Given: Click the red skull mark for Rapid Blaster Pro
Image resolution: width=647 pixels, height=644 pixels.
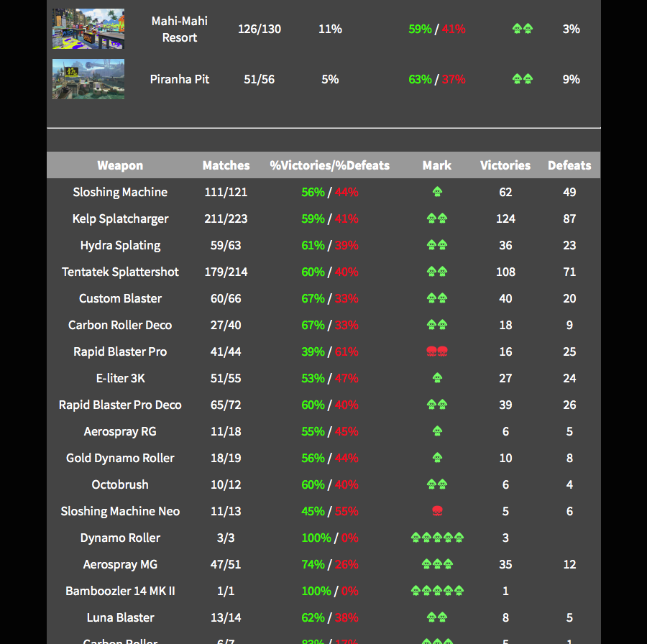Looking at the screenshot, I should pyautogui.click(x=436, y=351).
